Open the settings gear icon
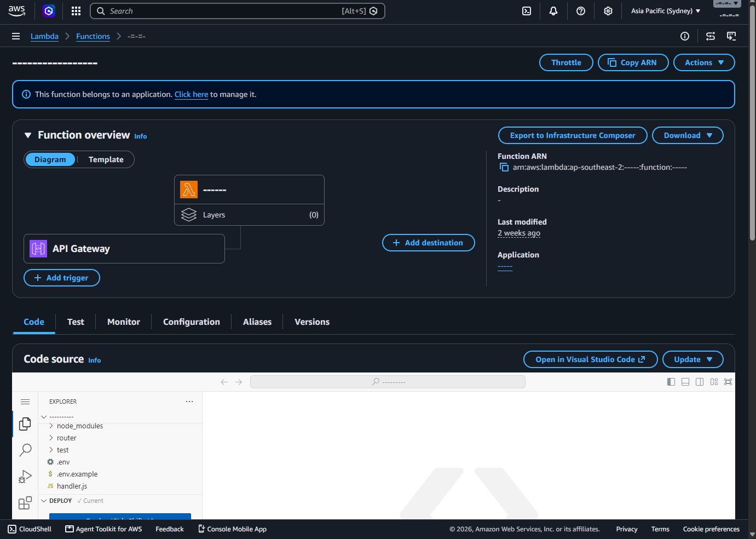Image resolution: width=756 pixels, height=539 pixels. (608, 11)
